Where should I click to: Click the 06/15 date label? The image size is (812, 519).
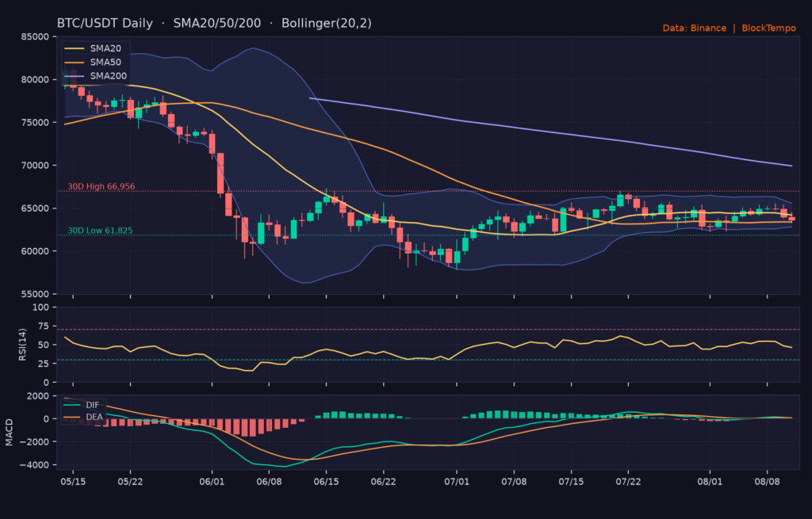[x=326, y=482]
